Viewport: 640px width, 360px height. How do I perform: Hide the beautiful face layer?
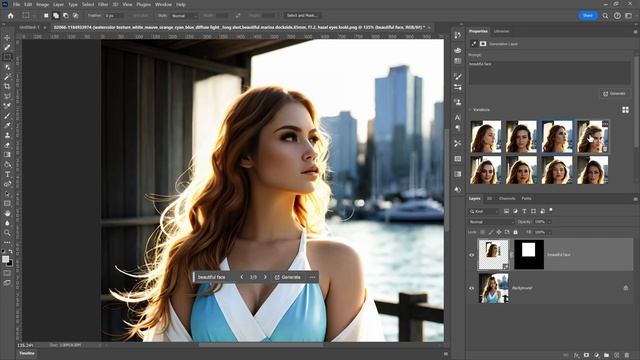point(472,255)
